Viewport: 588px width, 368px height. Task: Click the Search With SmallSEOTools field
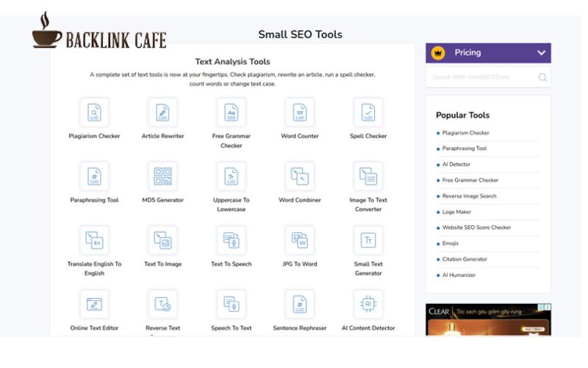tap(488, 77)
